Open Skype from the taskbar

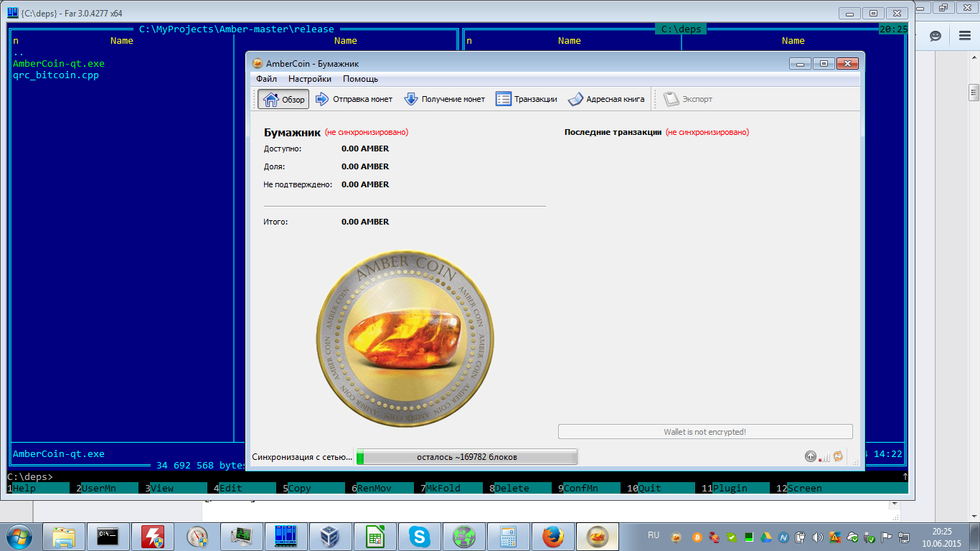[x=420, y=536]
